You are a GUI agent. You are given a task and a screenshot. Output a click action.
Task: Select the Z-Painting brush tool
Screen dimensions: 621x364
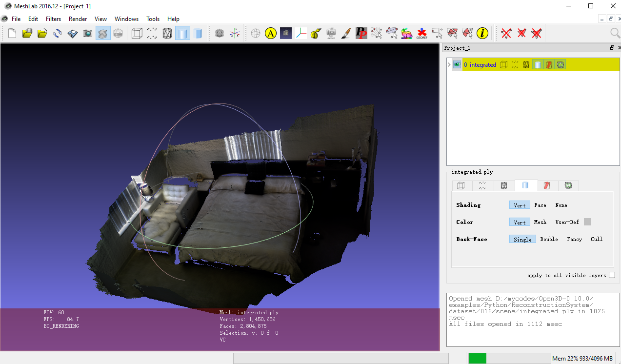coord(346,33)
